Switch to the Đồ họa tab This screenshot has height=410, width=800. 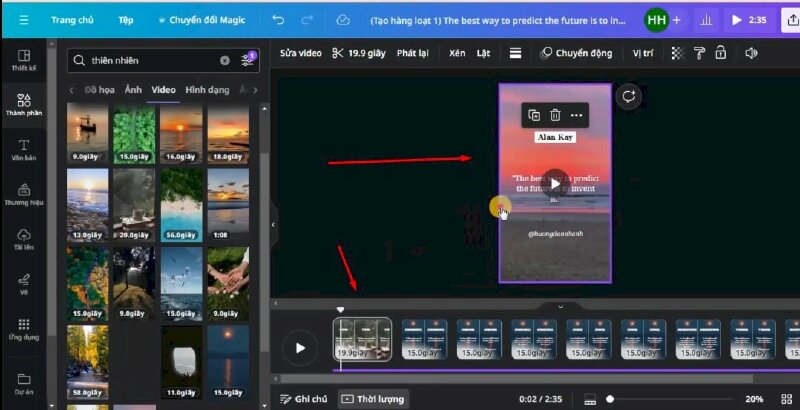coord(99,90)
